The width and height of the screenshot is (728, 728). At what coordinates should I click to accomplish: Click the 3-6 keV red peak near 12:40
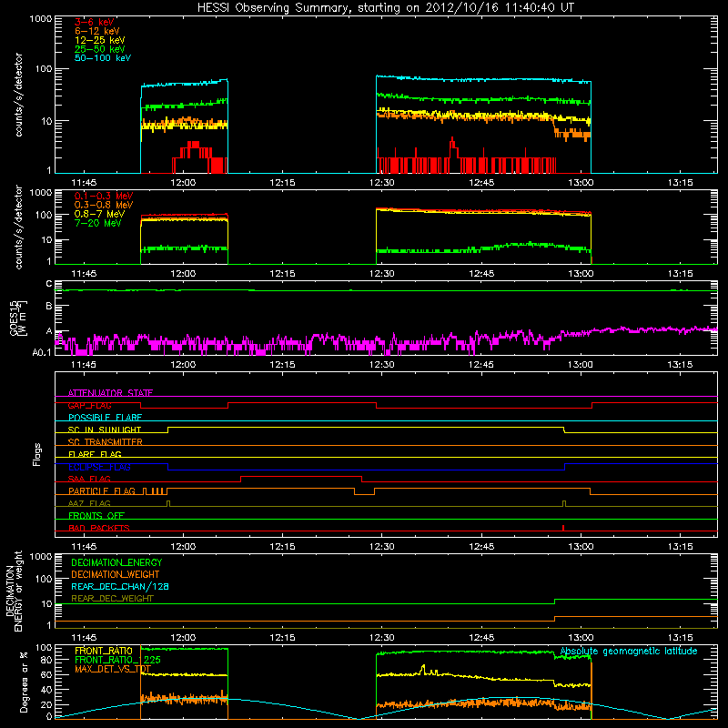452,143
